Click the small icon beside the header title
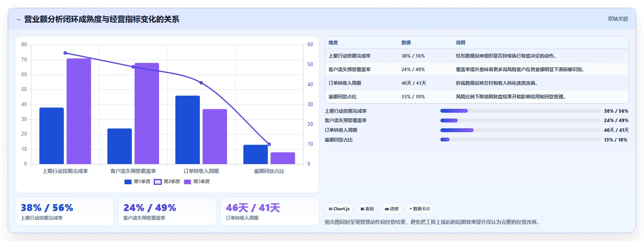The height and width of the screenshot is (241, 644). point(18,19)
